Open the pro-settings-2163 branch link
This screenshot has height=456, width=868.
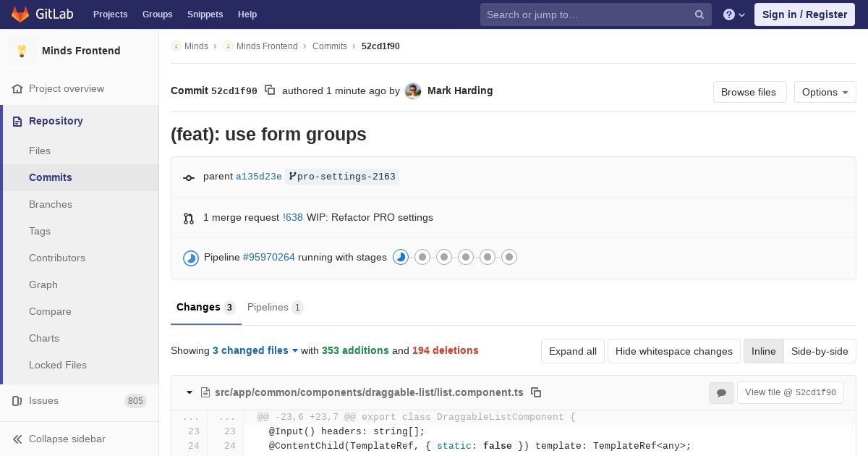tap(342, 177)
